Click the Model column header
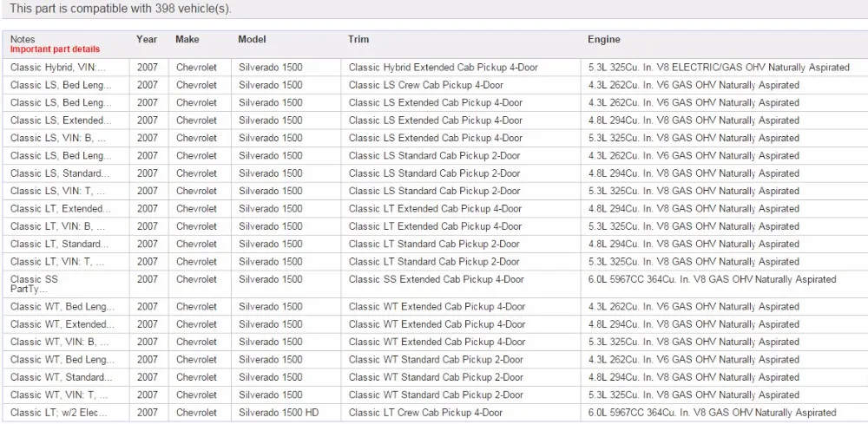868x424 pixels. (252, 39)
